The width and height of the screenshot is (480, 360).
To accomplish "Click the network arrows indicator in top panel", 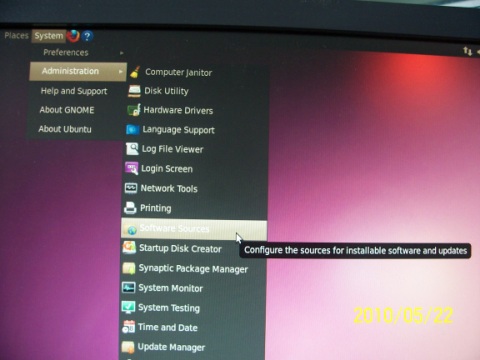I will coord(467,51).
